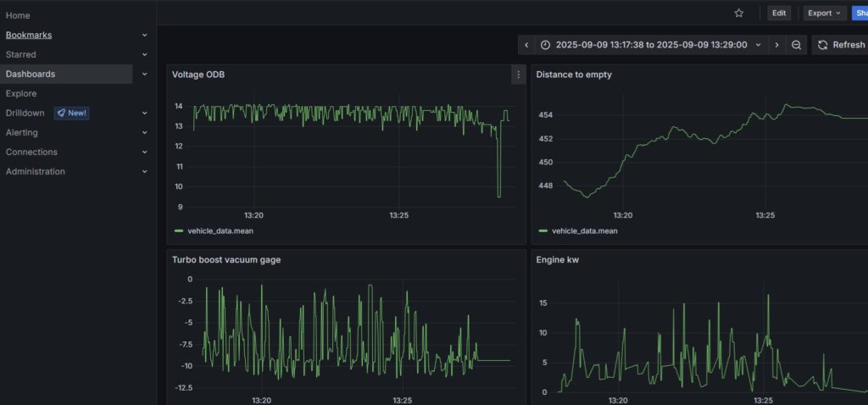Shift time range backward with left arrow
This screenshot has height=405, width=868.
click(526, 45)
